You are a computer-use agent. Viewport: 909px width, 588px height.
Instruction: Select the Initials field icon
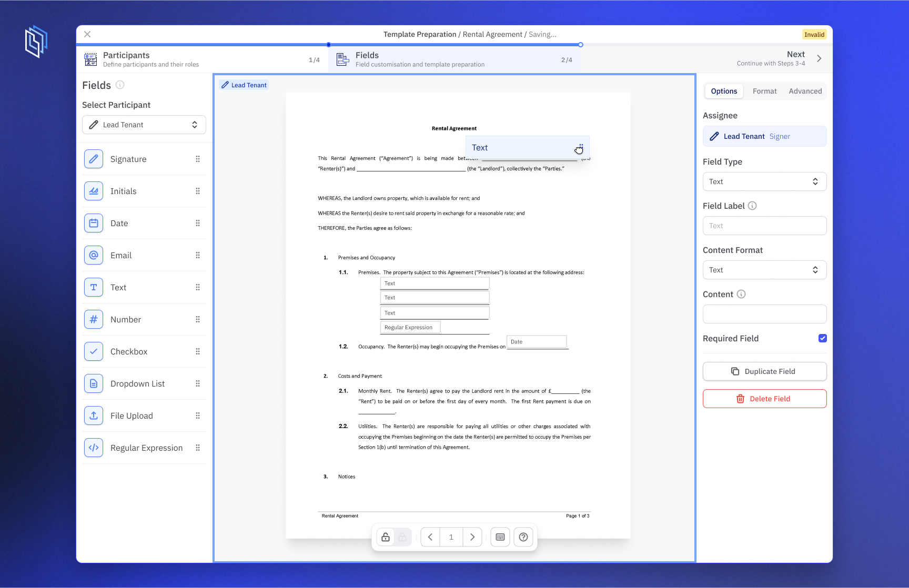point(93,191)
